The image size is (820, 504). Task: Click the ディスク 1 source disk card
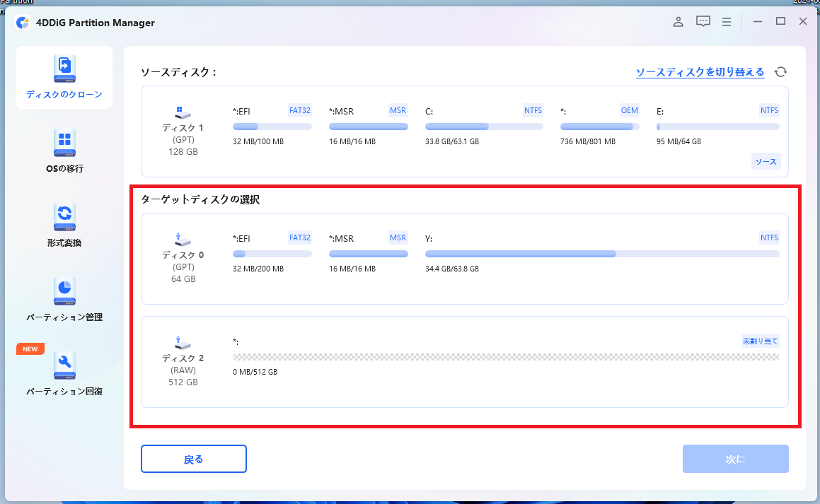point(464,131)
